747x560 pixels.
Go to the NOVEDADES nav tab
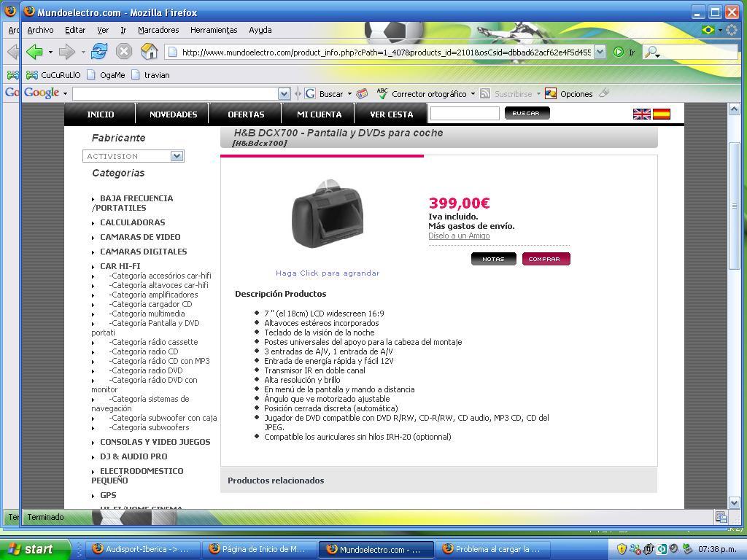point(173,114)
